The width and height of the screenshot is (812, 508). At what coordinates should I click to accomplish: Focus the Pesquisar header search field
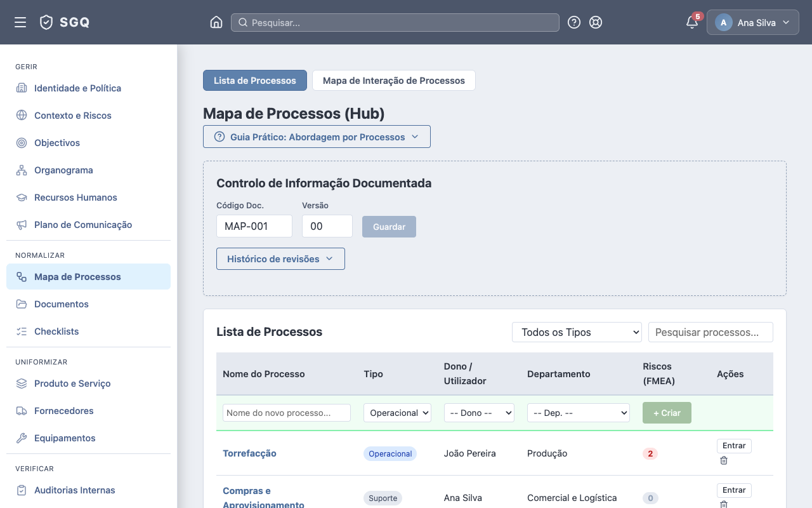[395, 22]
